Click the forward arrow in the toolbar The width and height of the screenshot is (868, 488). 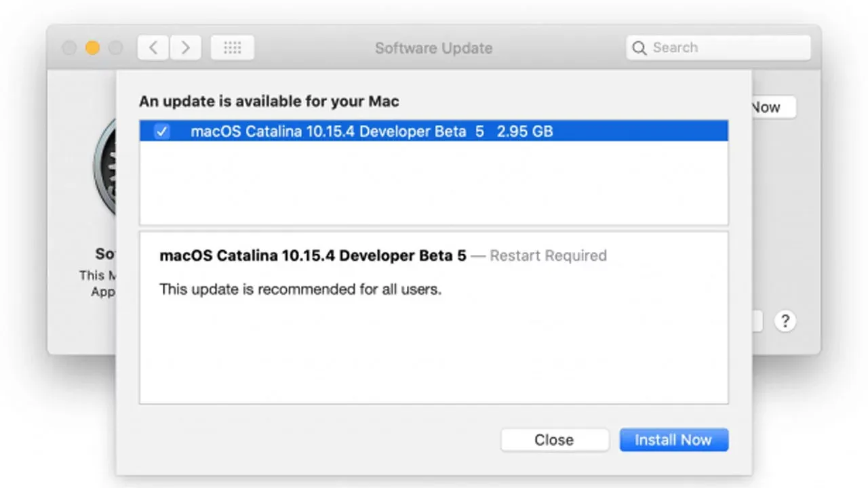(x=184, y=47)
